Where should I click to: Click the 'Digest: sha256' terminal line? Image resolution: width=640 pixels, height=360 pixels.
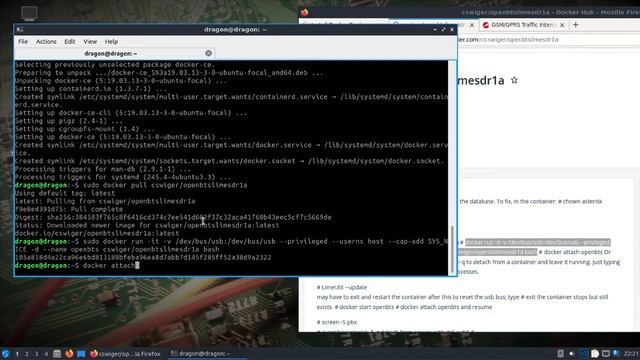(x=173, y=217)
